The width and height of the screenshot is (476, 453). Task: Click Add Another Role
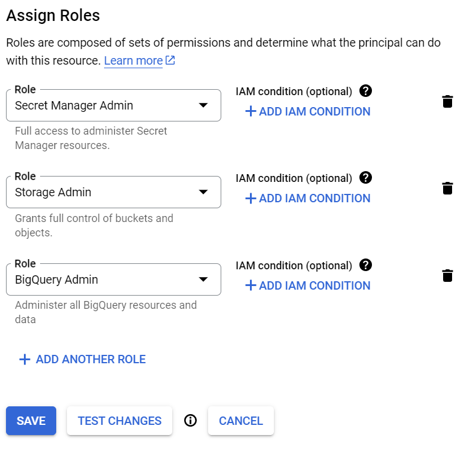coord(83,360)
